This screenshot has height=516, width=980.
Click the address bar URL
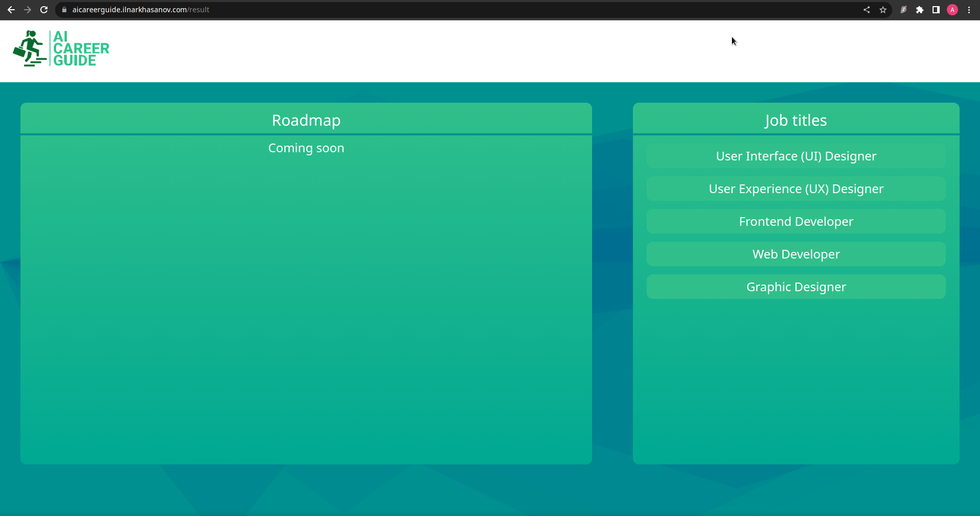[141, 10]
